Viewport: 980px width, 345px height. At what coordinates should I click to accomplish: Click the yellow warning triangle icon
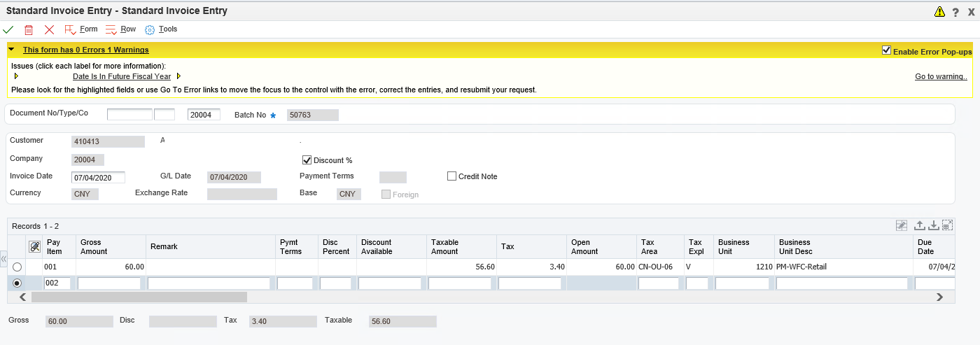point(939,12)
